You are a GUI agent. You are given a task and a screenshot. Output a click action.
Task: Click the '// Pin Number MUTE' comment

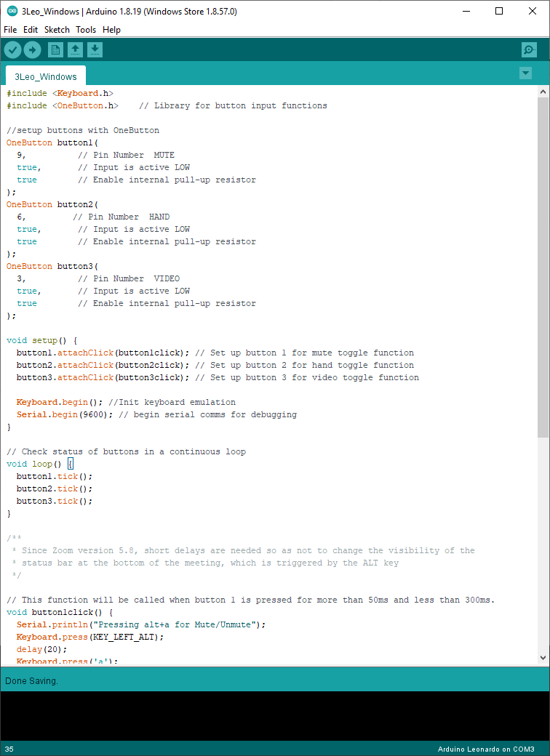(126, 156)
